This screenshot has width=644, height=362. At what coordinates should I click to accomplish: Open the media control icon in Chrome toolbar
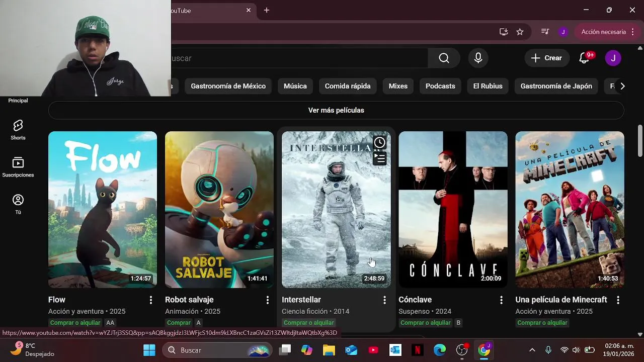545,32
